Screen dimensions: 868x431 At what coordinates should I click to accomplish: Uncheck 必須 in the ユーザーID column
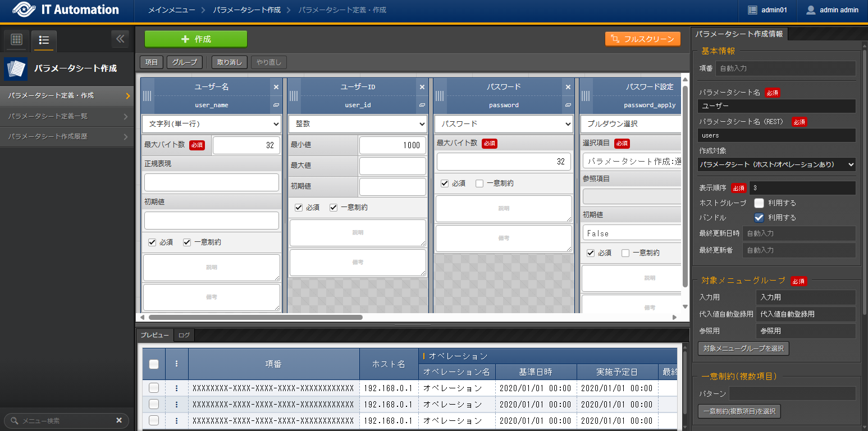299,208
